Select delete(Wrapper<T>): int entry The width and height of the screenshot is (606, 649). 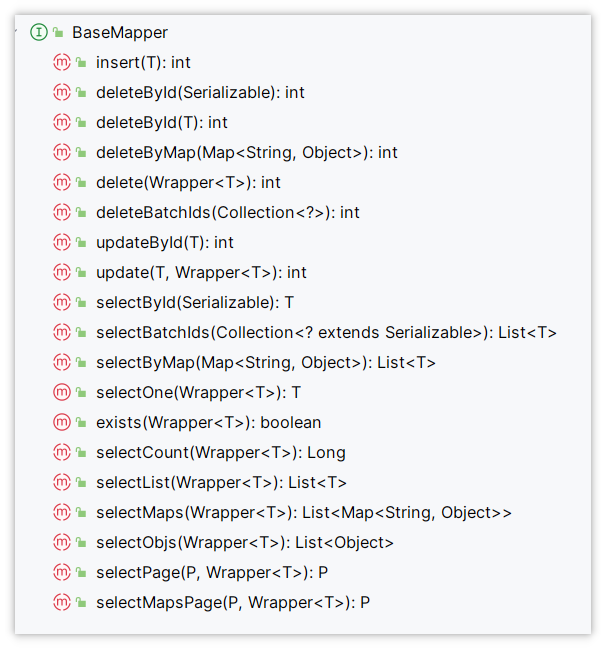pyautogui.click(x=188, y=183)
